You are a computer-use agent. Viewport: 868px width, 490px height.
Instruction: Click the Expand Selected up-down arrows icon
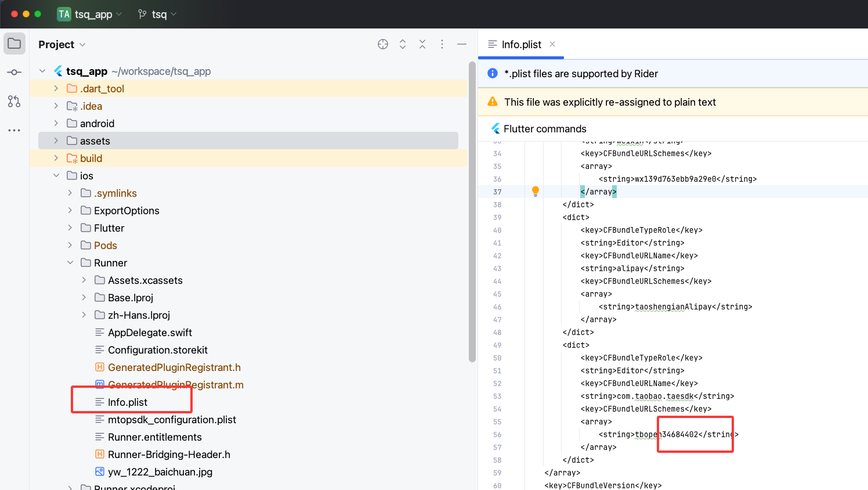click(x=403, y=44)
